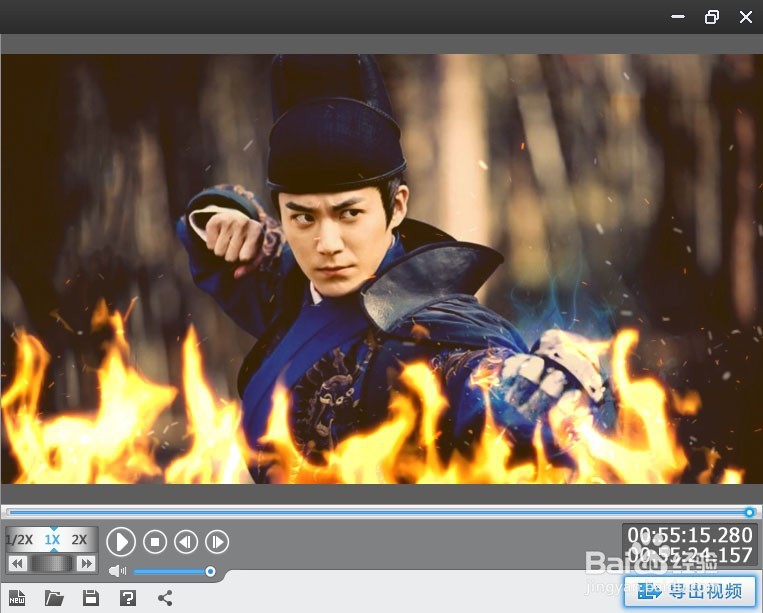Click the fast-forward double-arrow button
The width and height of the screenshot is (763, 613).
[86, 563]
